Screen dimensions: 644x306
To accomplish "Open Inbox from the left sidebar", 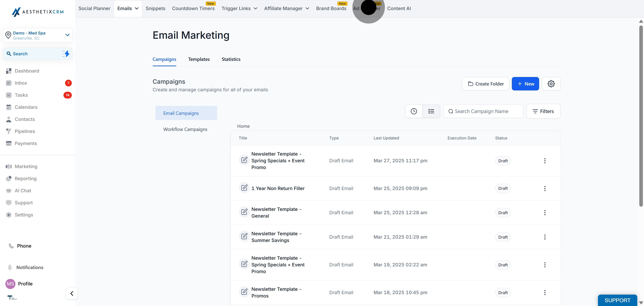I will (21, 83).
